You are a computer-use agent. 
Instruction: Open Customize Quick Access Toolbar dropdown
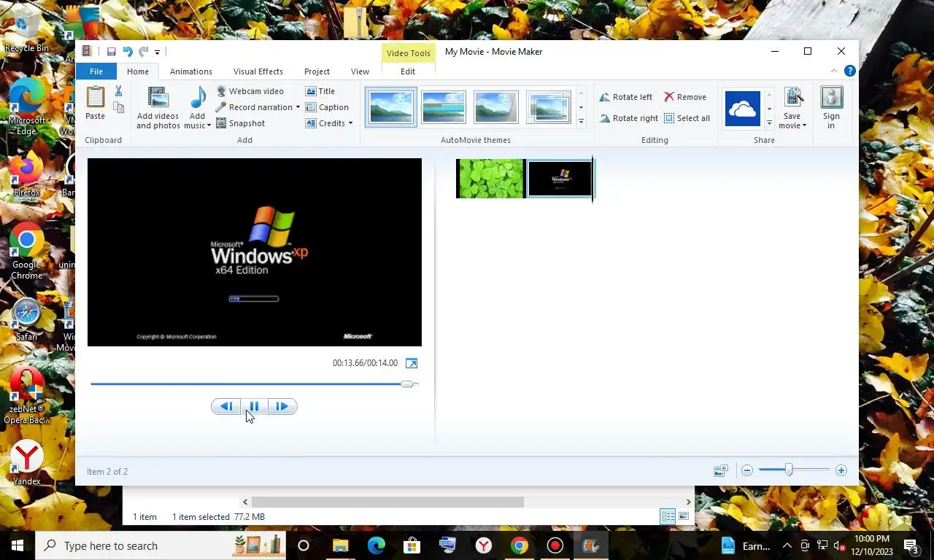[x=157, y=52]
